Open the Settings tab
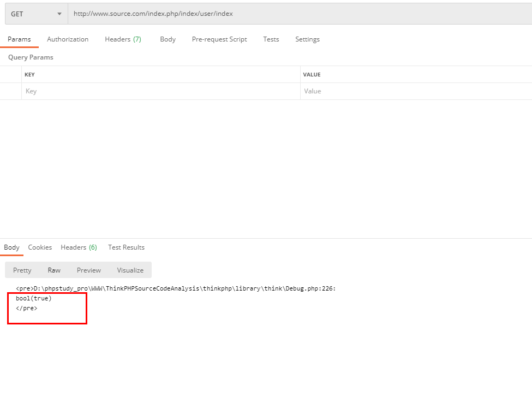Screen dimensions: 532x414 (307, 39)
